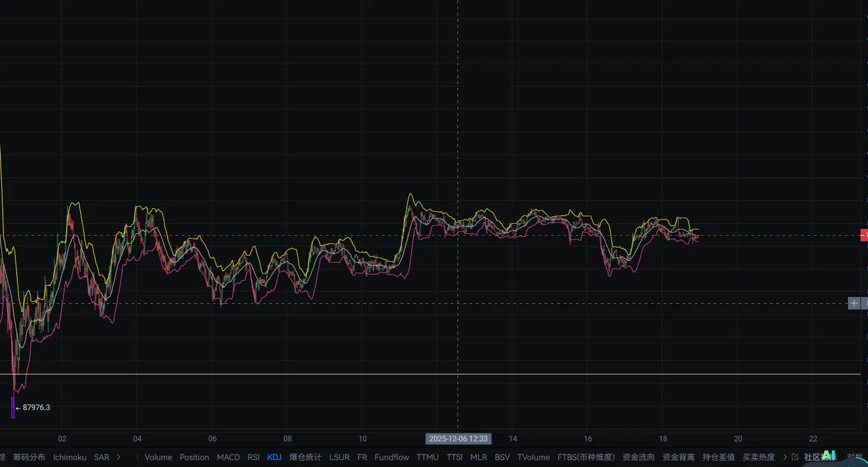This screenshot has height=467, width=868.
Task: Click the 87976.3 low price label
Action: 36,408
